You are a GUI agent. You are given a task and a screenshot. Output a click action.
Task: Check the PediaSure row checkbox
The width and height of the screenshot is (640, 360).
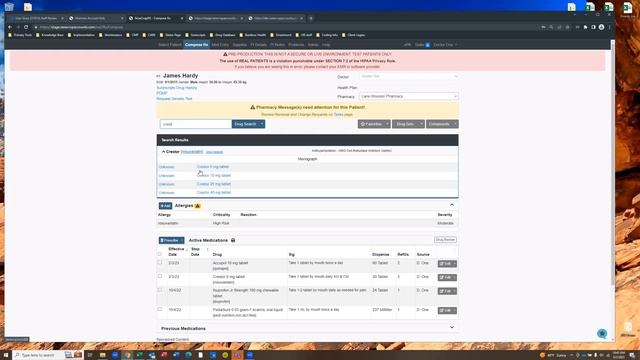point(160,309)
